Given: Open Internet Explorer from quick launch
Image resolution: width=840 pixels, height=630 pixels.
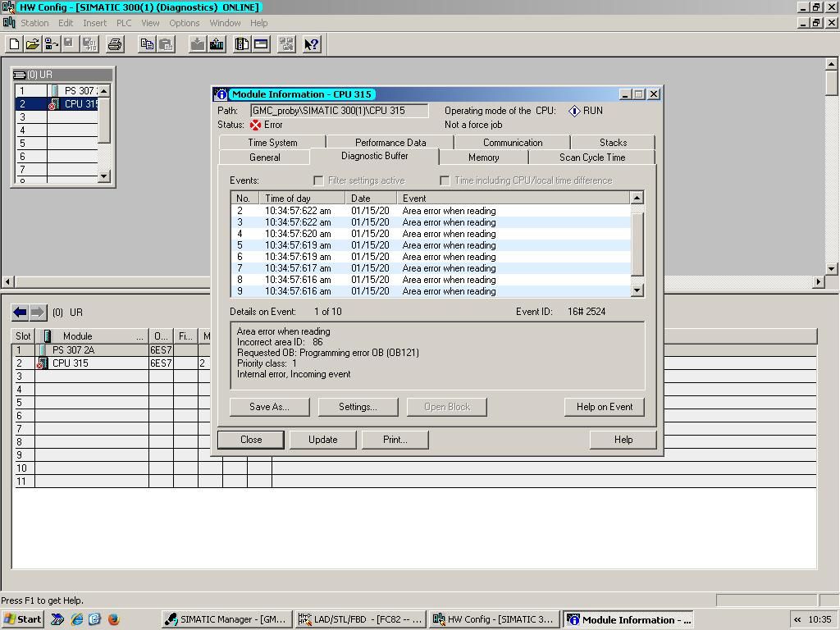Looking at the screenshot, I should [x=77, y=619].
